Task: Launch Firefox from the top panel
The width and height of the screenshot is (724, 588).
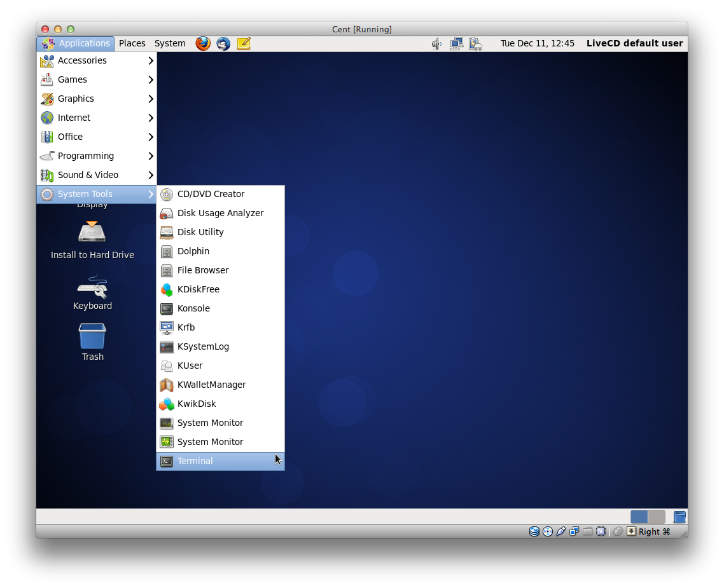Action: [x=203, y=43]
